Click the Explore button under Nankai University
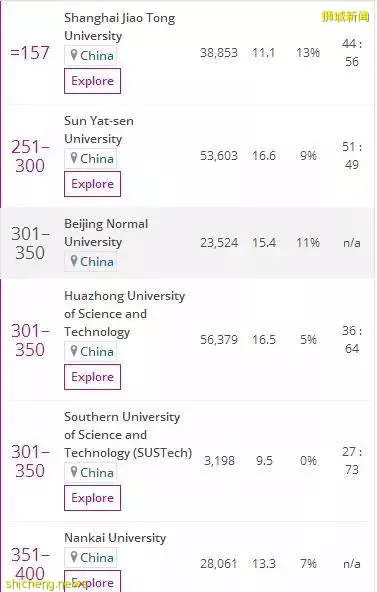Viewport: 377px width, 592px height. point(92,581)
